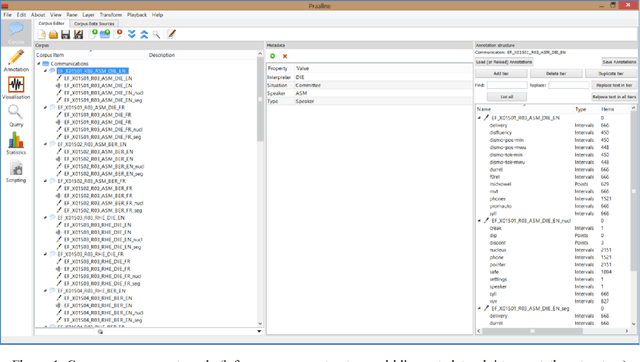640x362 pixels.
Task: Open the Scripting section
Action: (x=16, y=171)
